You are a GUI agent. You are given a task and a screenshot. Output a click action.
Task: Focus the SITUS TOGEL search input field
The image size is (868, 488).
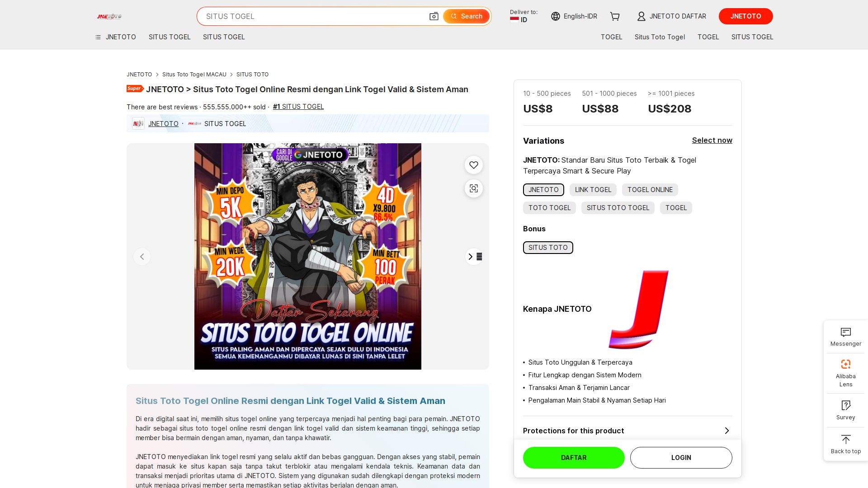click(314, 16)
